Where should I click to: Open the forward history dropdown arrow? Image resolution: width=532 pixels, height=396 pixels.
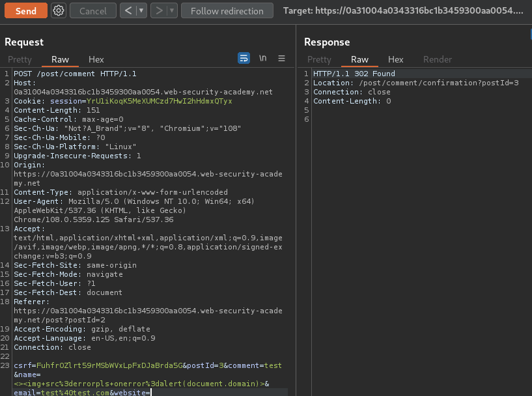pyautogui.click(x=172, y=11)
